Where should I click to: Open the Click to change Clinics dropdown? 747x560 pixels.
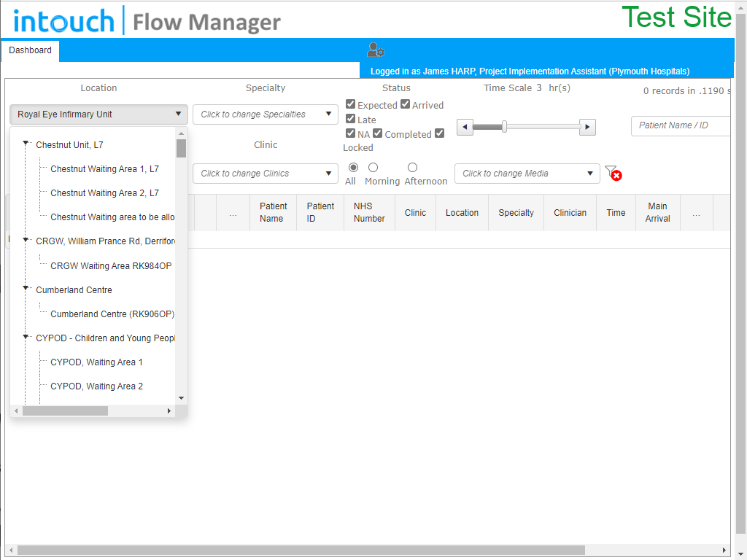point(266,174)
